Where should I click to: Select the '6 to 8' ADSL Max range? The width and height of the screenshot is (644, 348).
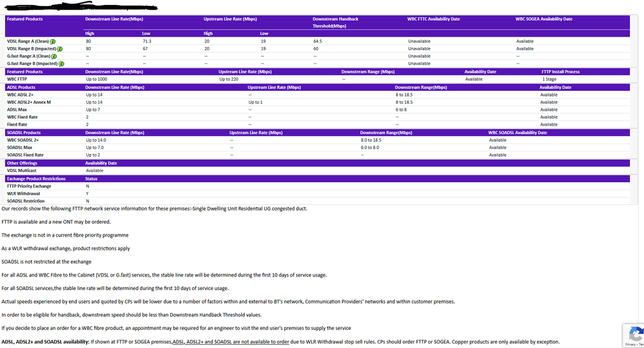pyautogui.click(x=401, y=110)
